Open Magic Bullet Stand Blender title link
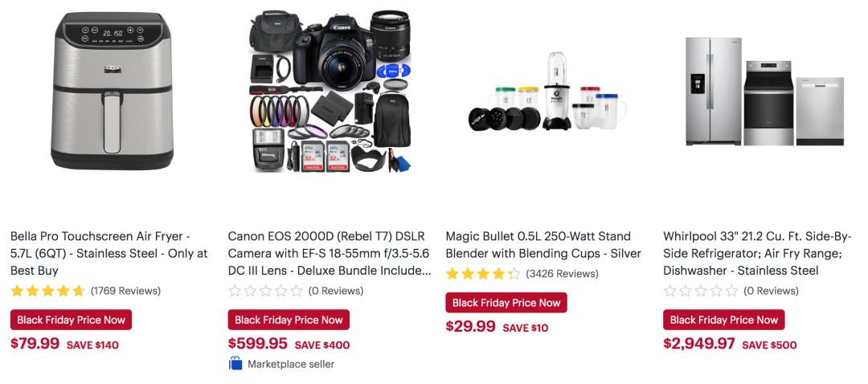868x384 pixels. click(x=543, y=245)
